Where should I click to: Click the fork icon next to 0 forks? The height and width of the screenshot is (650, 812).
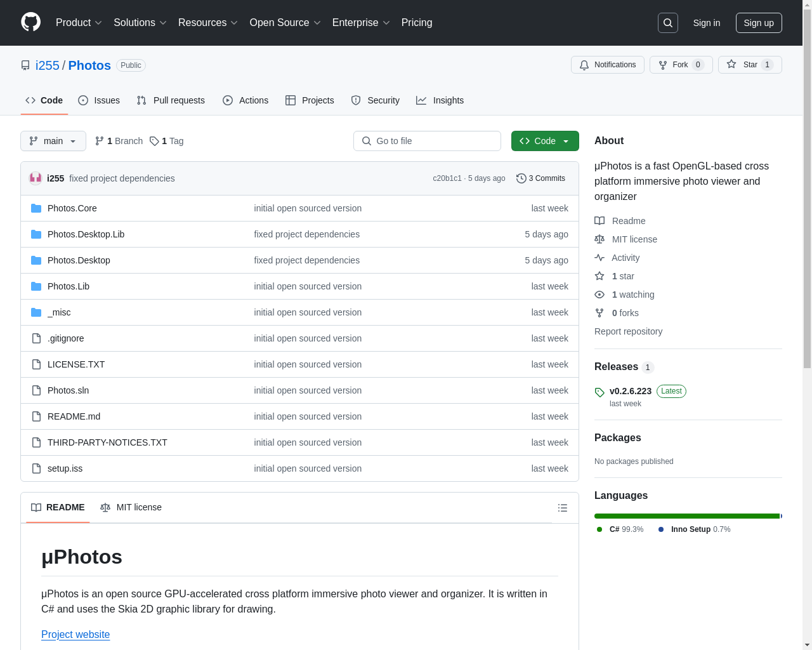point(599,313)
